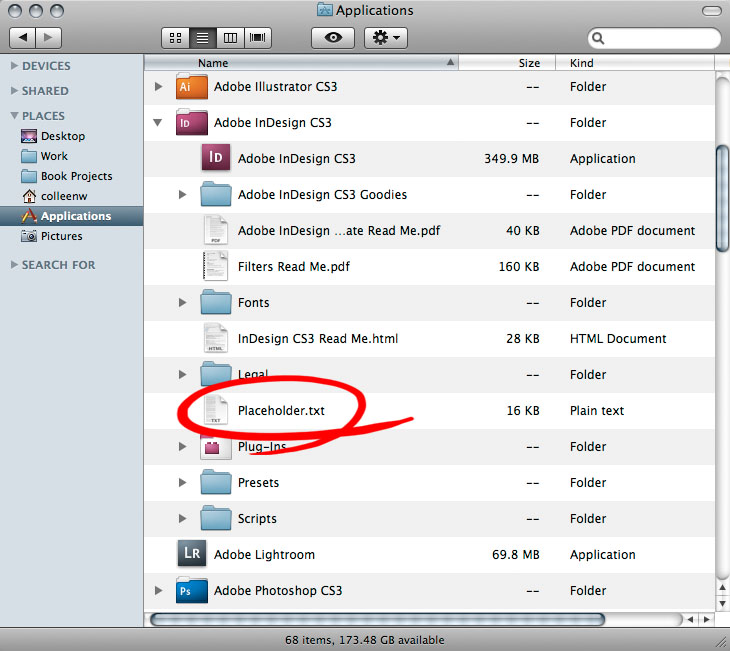Image resolution: width=730 pixels, height=651 pixels.
Task: Click the horizontal scrollbar left arrow
Action: pyautogui.click(x=690, y=619)
